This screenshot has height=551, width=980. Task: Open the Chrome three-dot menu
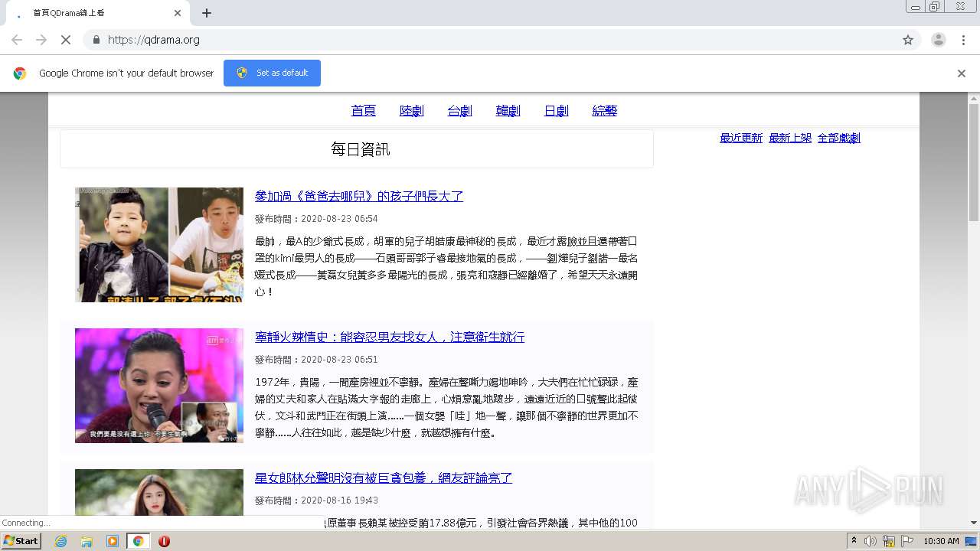[964, 40]
